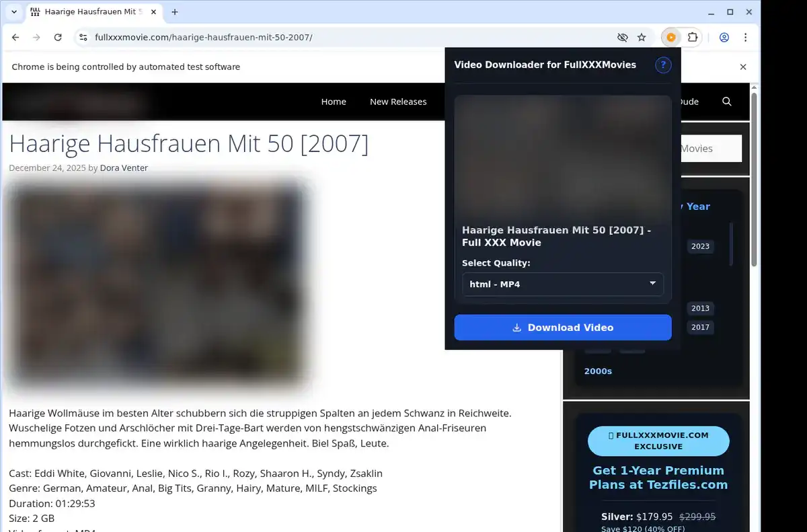
Task: Expand the Select Quality html - MP4 dropdown
Action: click(563, 284)
